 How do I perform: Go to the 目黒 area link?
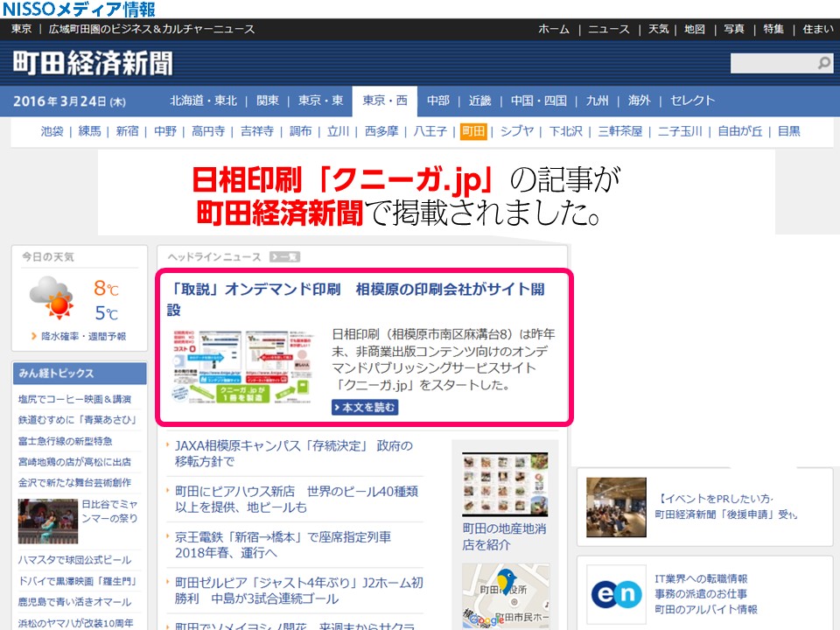(788, 131)
